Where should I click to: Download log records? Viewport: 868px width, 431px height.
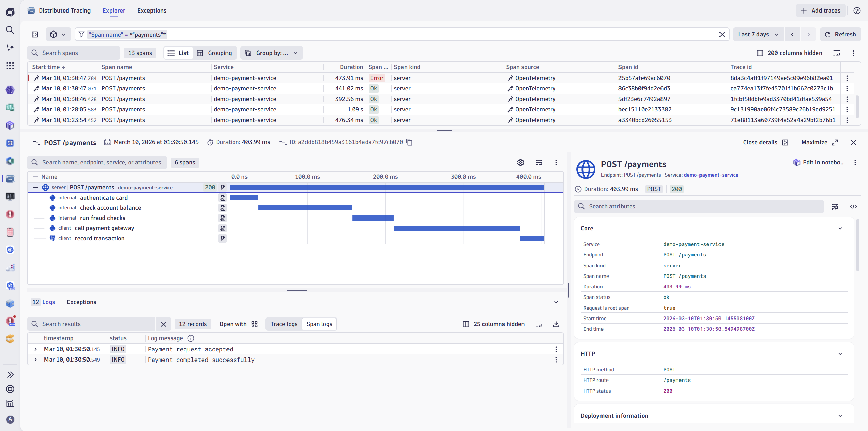[556, 324]
